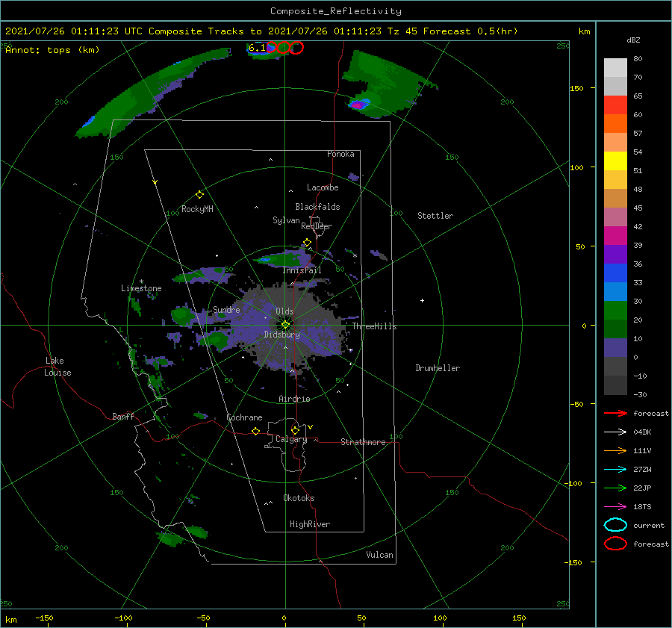Screen dimensions: 672x628
Task: Click yellow diamond marker below RedDeer
Action: click(307, 243)
